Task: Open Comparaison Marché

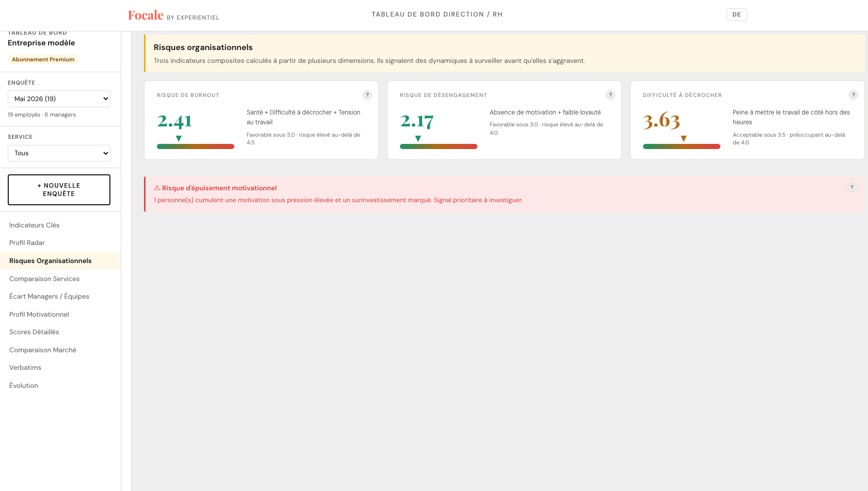Action: 60,350
